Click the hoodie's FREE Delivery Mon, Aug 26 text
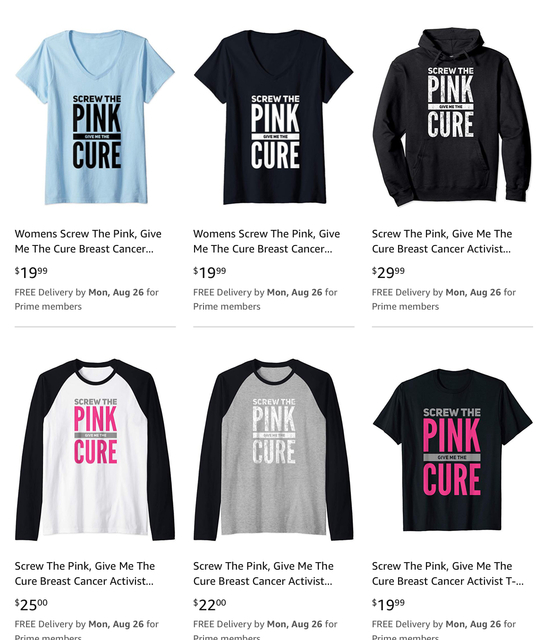Viewport: 544px width, 640px height. [x=444, y=299]
